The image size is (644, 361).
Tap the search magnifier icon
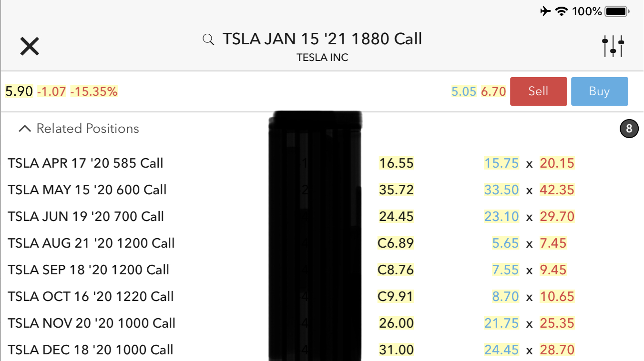[x=208, y=40]
